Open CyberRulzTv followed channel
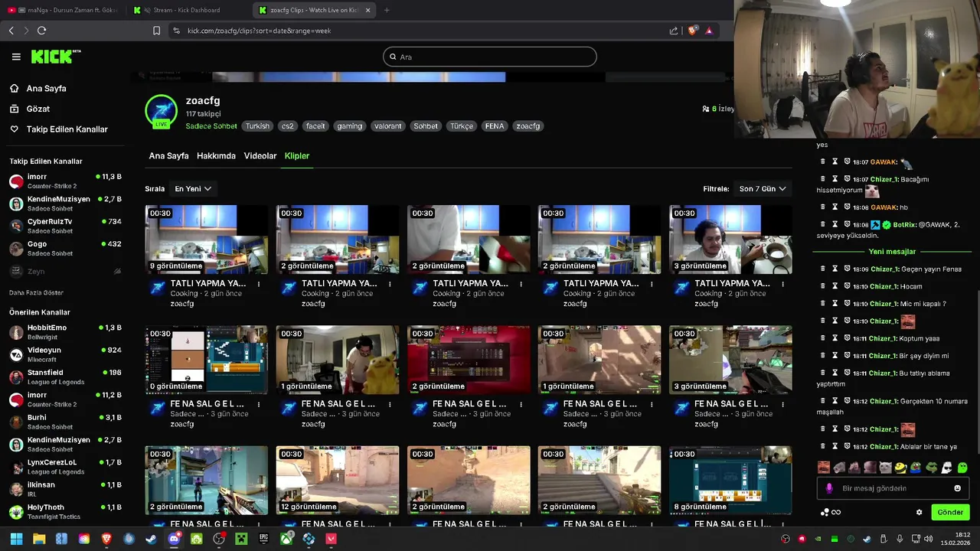 (x=65, y=225)
